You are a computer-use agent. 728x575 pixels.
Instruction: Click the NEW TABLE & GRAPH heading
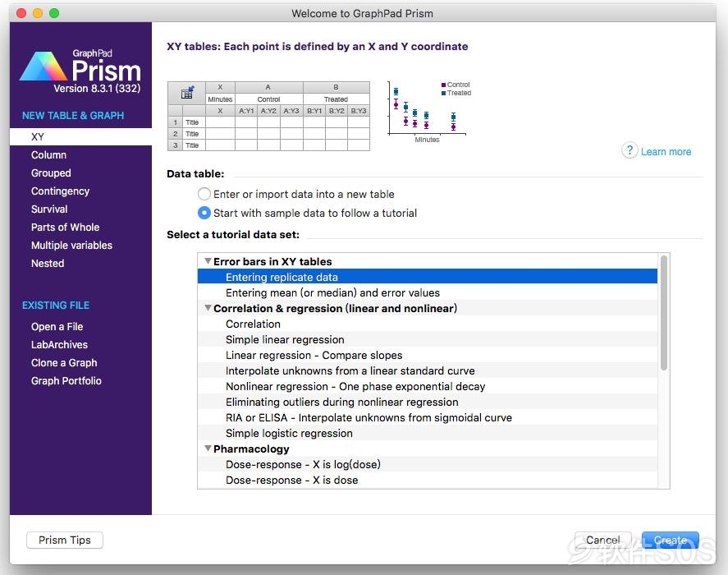tap(73, 116)
